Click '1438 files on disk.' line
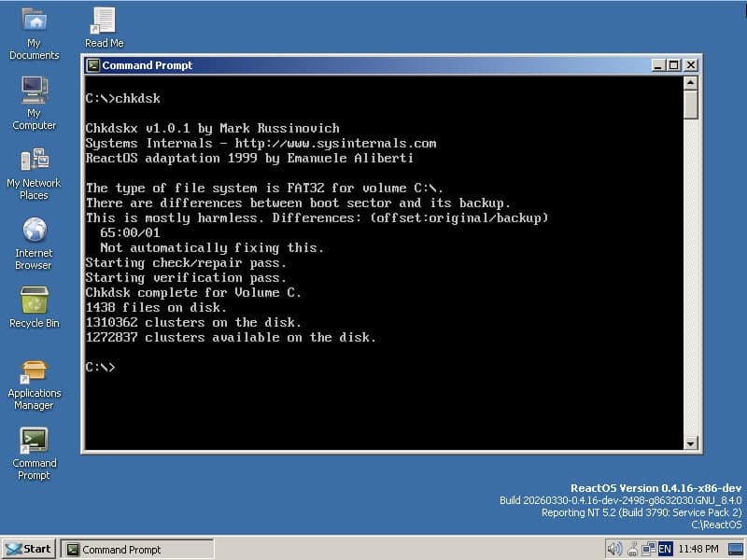 click(156, 308)
